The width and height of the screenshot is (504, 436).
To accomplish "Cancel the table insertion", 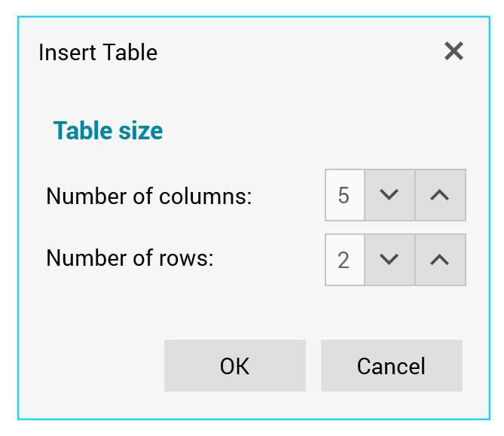I will pyautogui.click(x=391, y=366).
